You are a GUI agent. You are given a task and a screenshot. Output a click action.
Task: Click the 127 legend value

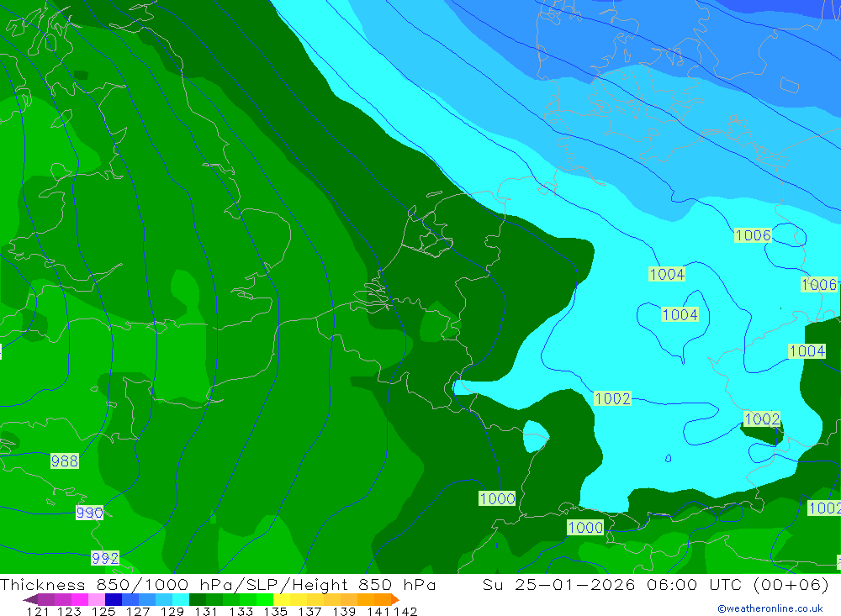point(138,612)
